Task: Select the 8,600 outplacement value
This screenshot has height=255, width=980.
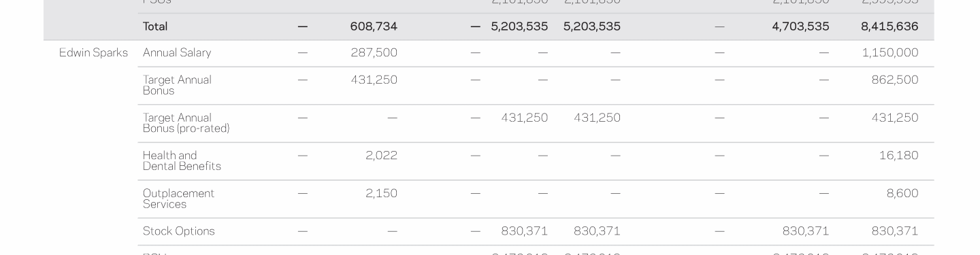Action: [902, 194]
